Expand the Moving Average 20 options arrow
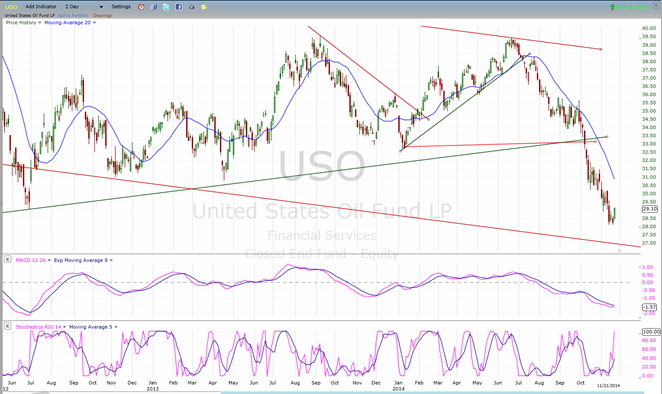The image size is (662, 394). (x=94, y=22)
